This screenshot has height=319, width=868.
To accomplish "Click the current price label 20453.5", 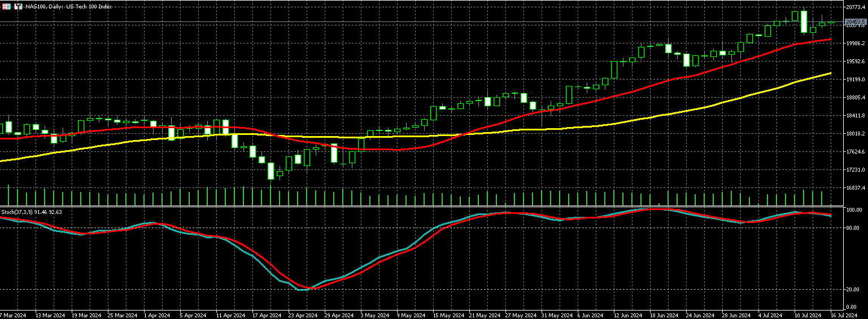I will (x=855, y=21).
